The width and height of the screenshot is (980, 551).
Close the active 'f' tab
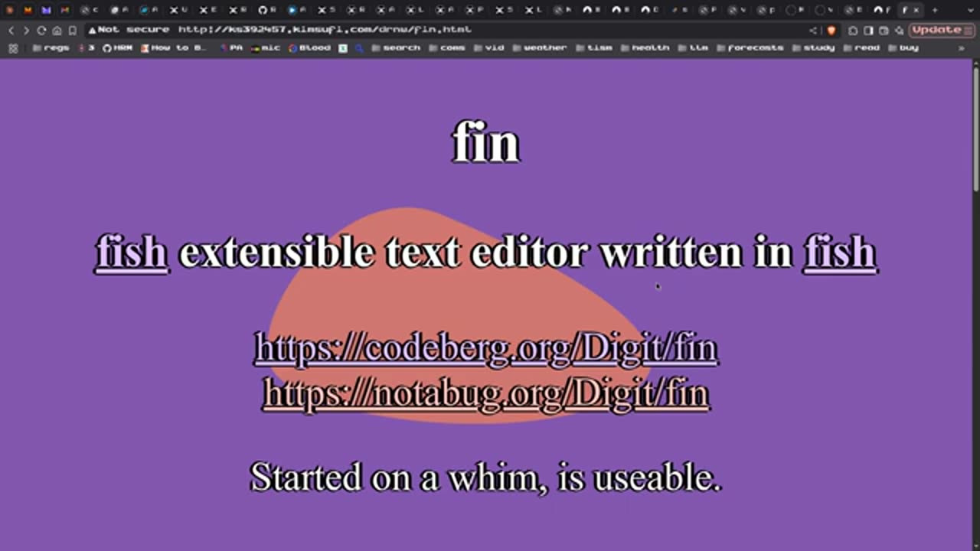pyautogui.click(x=916, y=10)
